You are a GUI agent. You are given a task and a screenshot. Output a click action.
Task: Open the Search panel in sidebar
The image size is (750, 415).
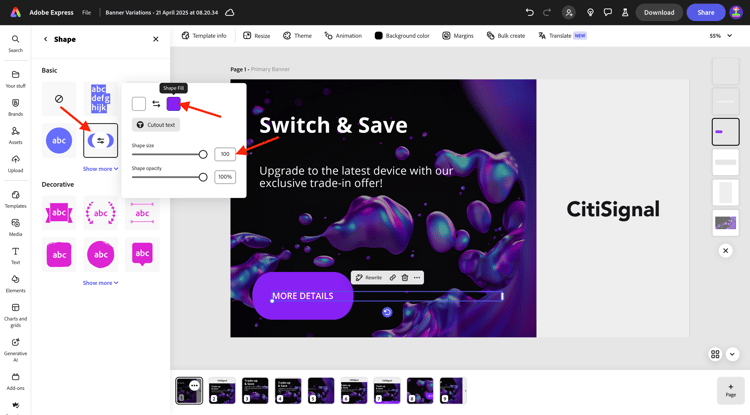point(15,44)
